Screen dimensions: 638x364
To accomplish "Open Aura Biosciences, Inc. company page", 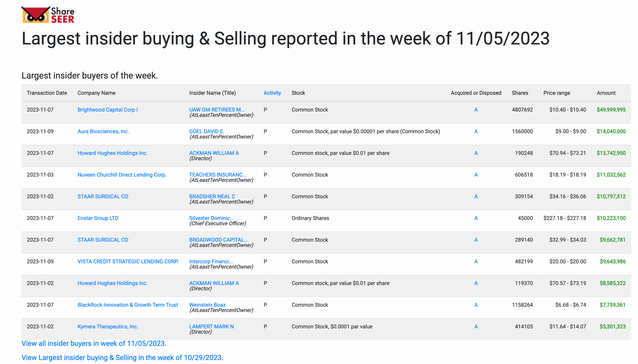I will pyautogui.click(x=103, y=131).
